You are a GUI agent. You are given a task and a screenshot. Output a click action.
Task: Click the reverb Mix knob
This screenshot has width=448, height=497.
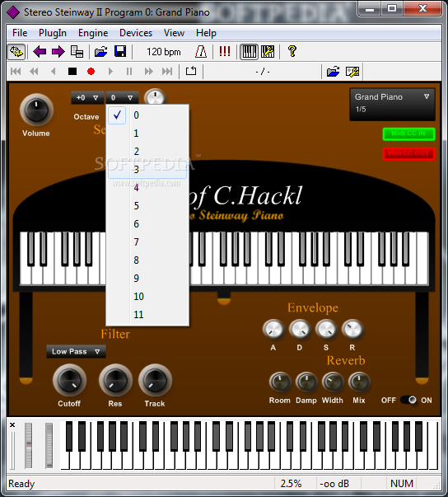tap(359, 382)
